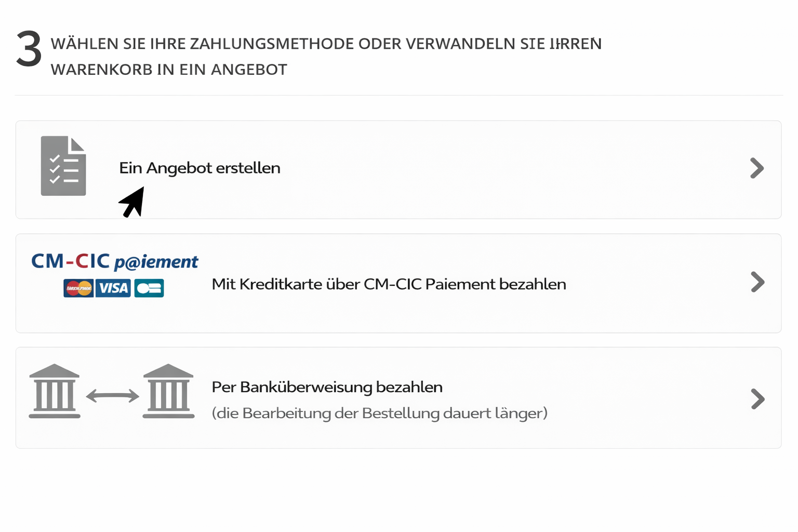Click the document checklist quote icon

pos(63,166)
